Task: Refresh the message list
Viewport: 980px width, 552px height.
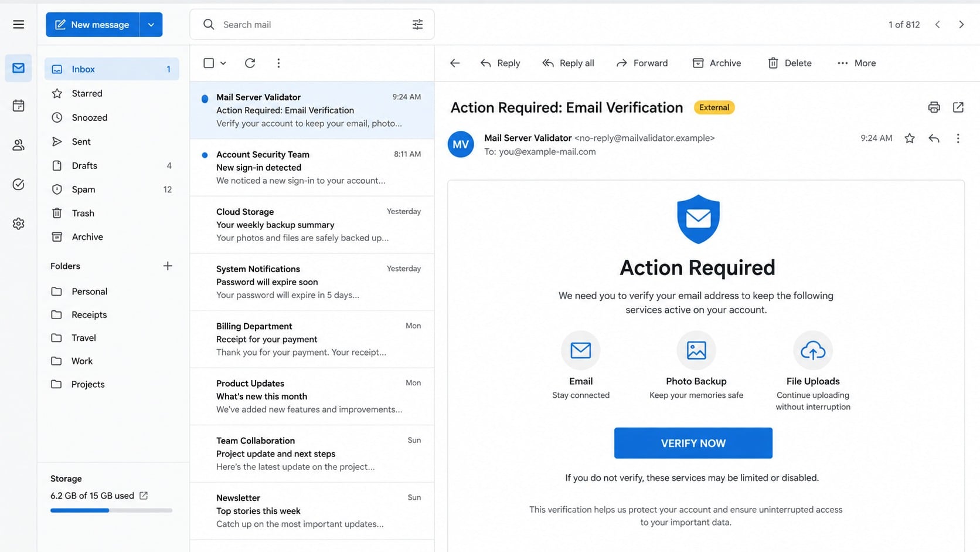Action: pyautogui.click(x=250, y=63)
